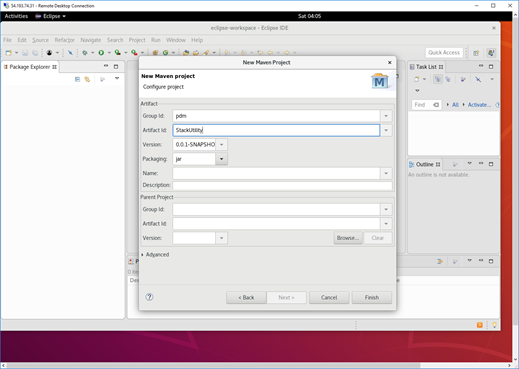Click the Browse button
The image size is (519, 369).
click(x=348, y=238)
